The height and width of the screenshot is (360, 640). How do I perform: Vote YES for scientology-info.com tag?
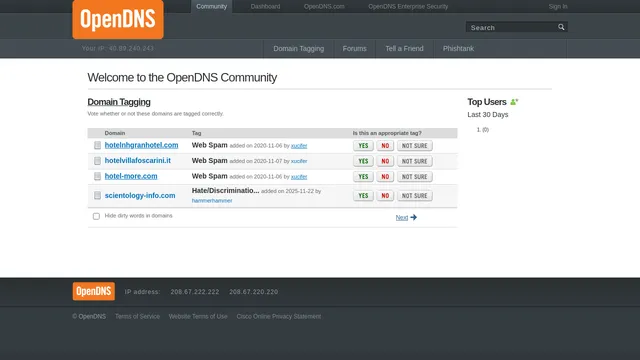363,196
